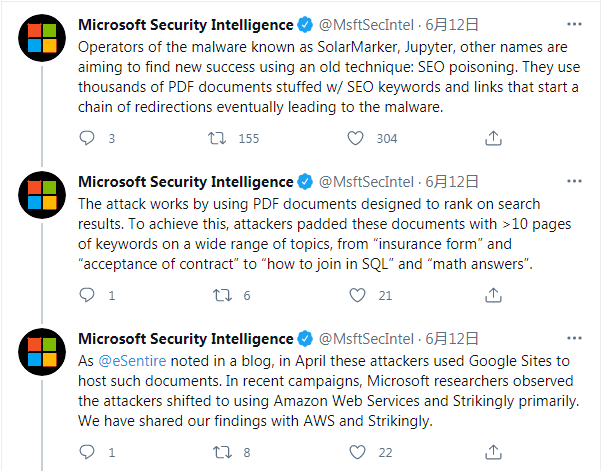Share the SolarMarker tweet via share icon
Viewport: 602px width, 471px height.
click(x=493, y=138)
